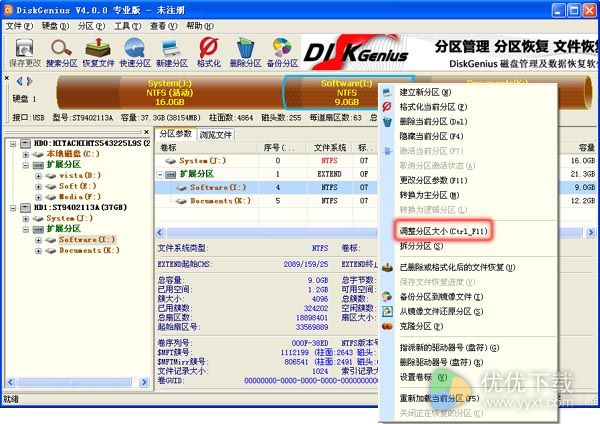Click the 文件系统 column header
This screenshot has height=424, width=600.
point(329,148)
